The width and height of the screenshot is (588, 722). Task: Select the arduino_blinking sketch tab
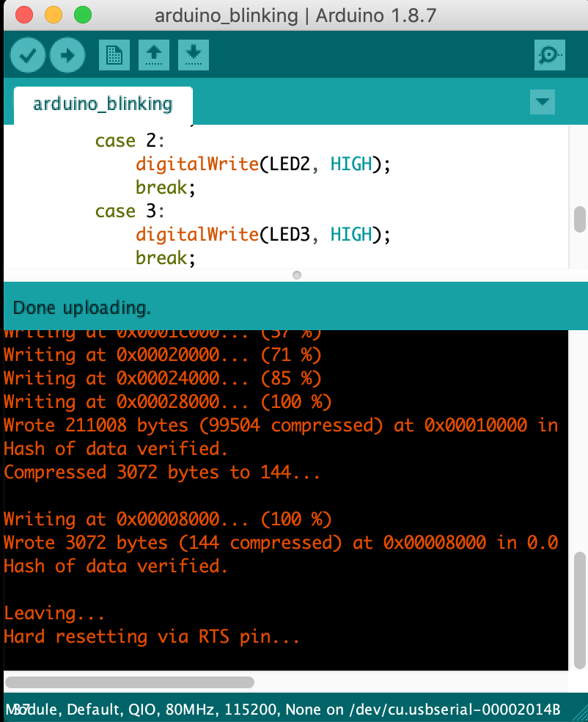[x=103, y=105]
